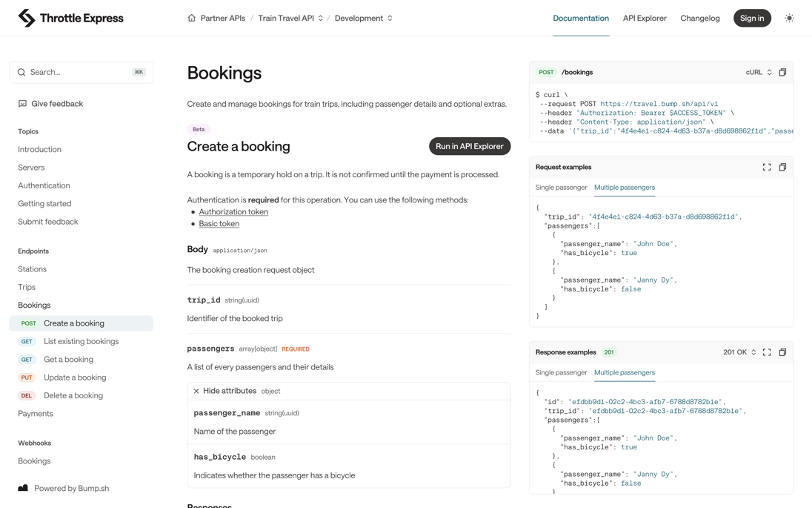Open the Authorization token link
Screen dimensions: 812x508
click(x=233, y=211)
